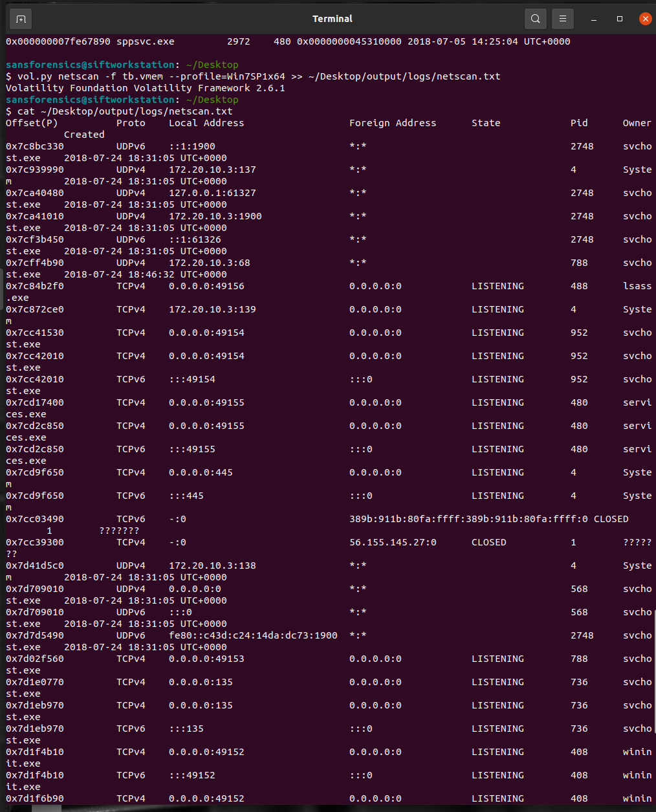Click the vol.py netscan command line
The image size is (656, 812).
pos(253,76)
